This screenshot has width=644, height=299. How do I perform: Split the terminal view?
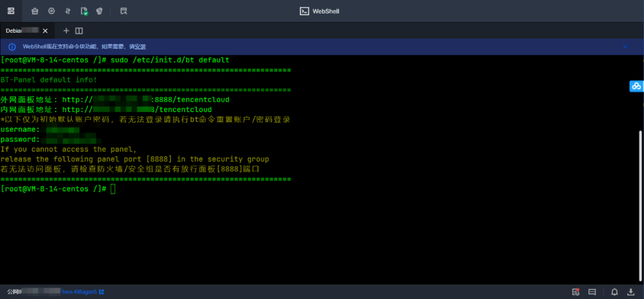coord(79,31)
